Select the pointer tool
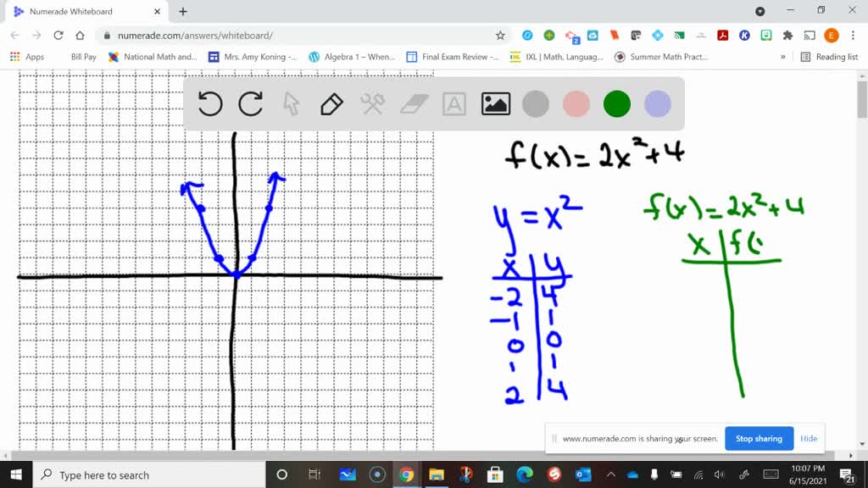868x488 pixels. [x=290, y=103]
